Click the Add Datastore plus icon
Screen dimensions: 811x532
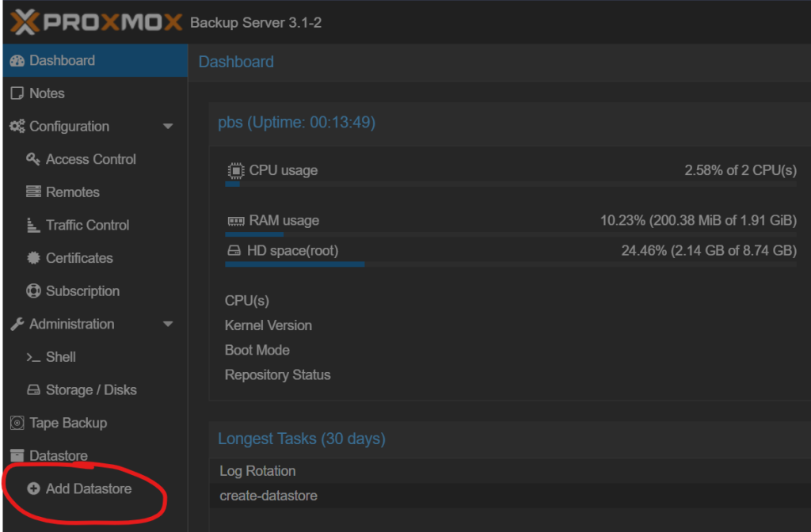coord(33,488)
